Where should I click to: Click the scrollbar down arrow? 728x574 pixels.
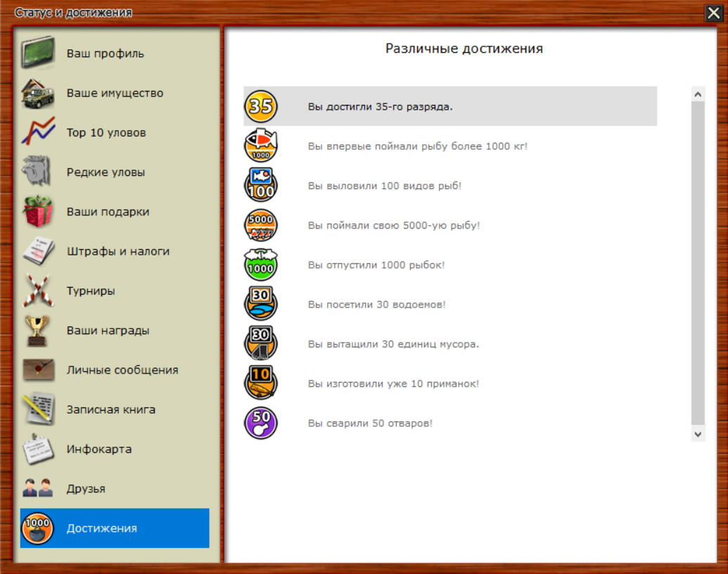coord(698,435)
